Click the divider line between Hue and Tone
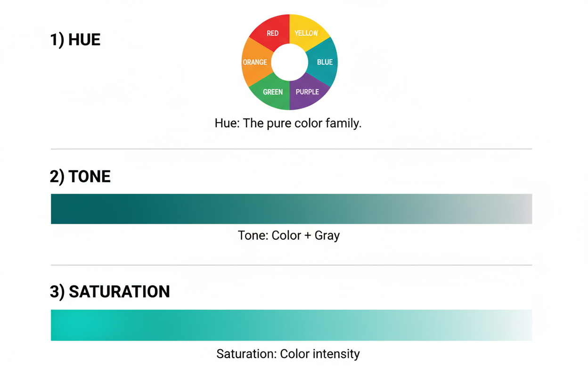 click(291, 149)
